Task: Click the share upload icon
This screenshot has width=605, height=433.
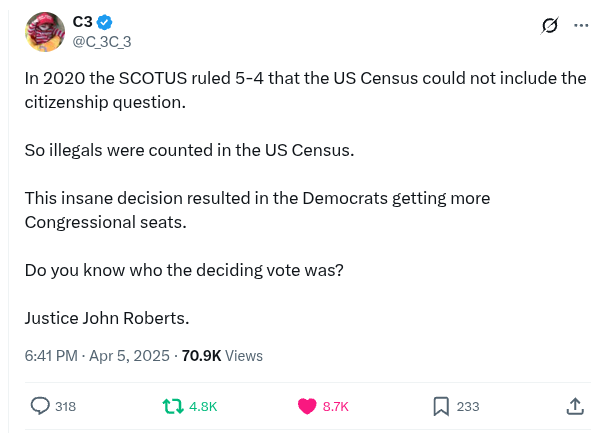Action: pyautogui.click(x=575, y=406)
